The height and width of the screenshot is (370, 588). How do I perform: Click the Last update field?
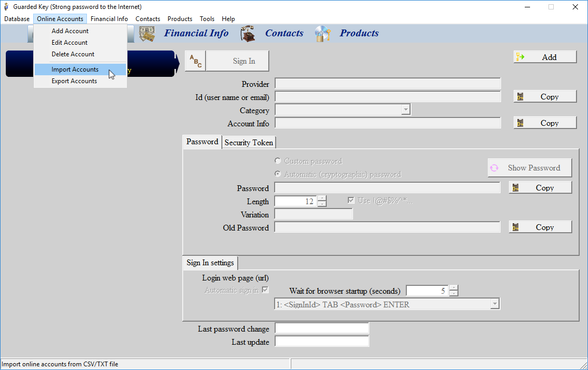(322, 341)
